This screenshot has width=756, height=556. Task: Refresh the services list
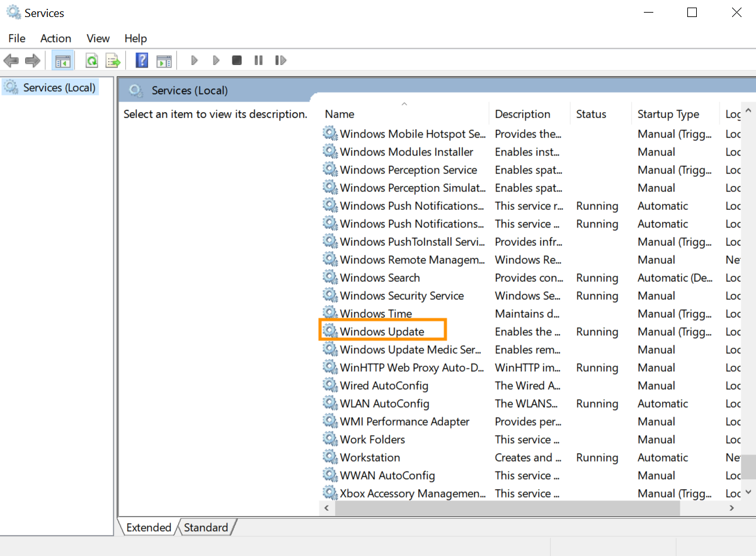(x=91, y=60)
